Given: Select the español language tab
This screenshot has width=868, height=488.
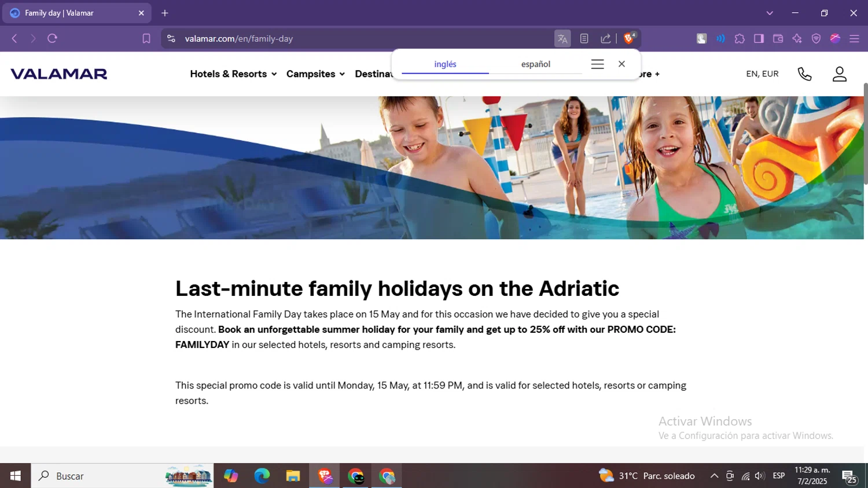Looking at the screenshot, I should 536,64.
